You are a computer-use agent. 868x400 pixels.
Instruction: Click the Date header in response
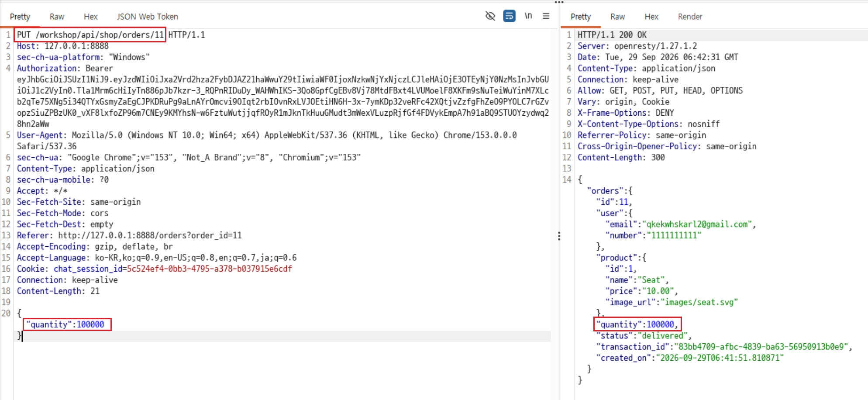click(658, 57)
